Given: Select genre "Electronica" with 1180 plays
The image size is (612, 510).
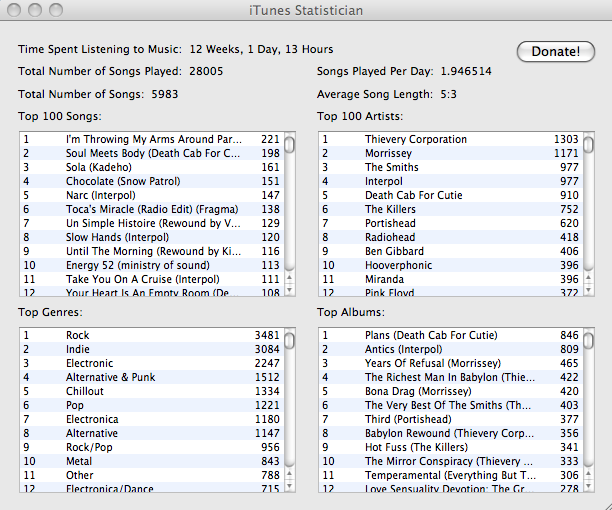Looking at the screenshot, I should (152, 419).
